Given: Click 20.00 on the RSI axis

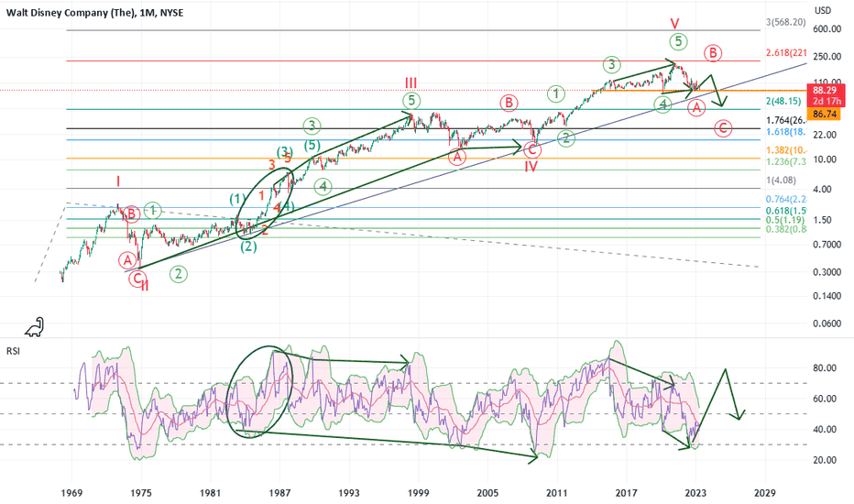Looking at the screenshot, I should (x=825, y=460).
